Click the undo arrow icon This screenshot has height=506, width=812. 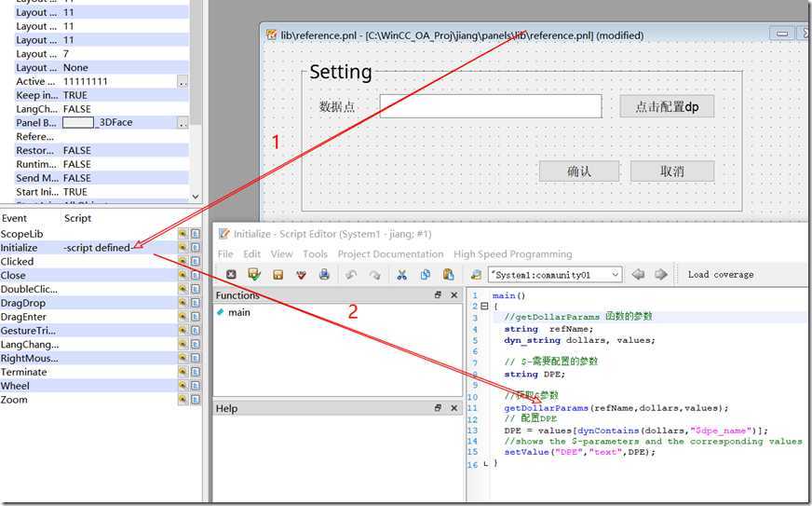(351, 275)
